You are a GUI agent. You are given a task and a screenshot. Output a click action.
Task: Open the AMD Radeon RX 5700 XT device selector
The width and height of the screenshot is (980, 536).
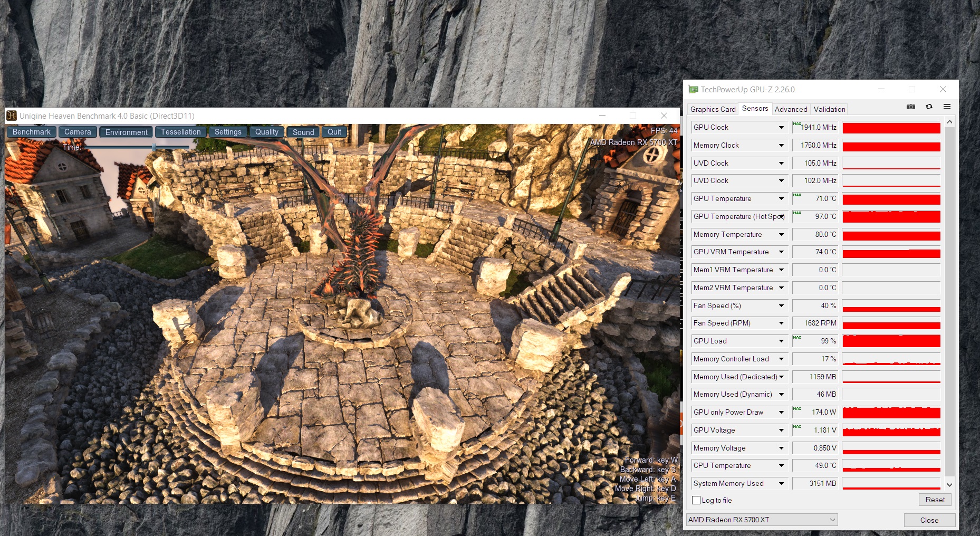click(x=762, y=520)
